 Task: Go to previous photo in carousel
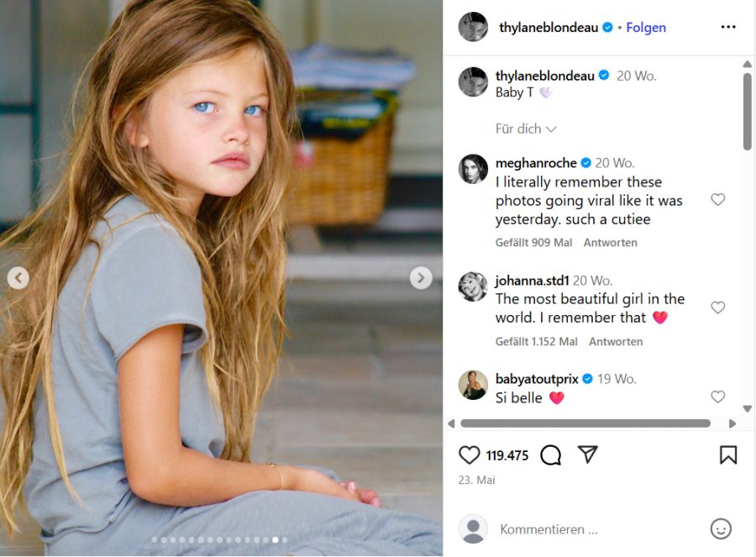click(18, 278)
